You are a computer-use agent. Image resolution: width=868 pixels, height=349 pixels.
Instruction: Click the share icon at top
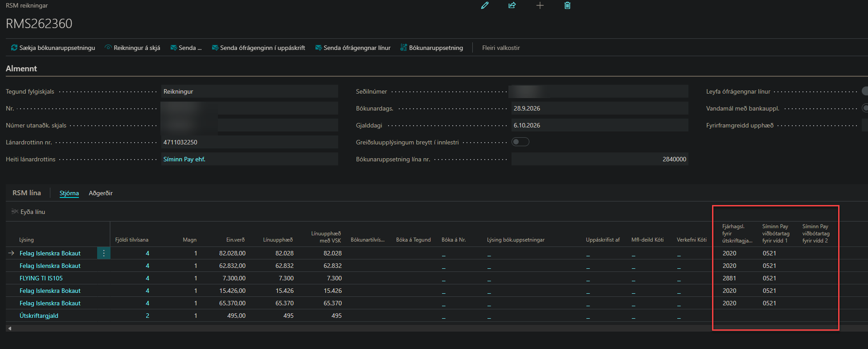click(x=512, y=5)
